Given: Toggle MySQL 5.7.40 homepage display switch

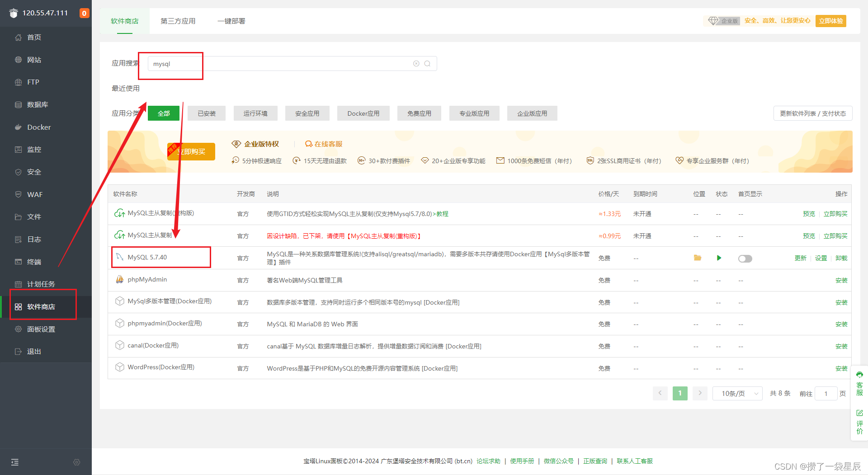Looking at the screenshot, I should (x=745, y=259).
